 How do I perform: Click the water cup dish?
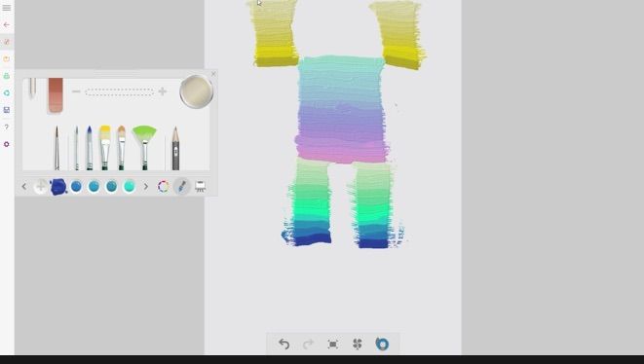[197, 91]
